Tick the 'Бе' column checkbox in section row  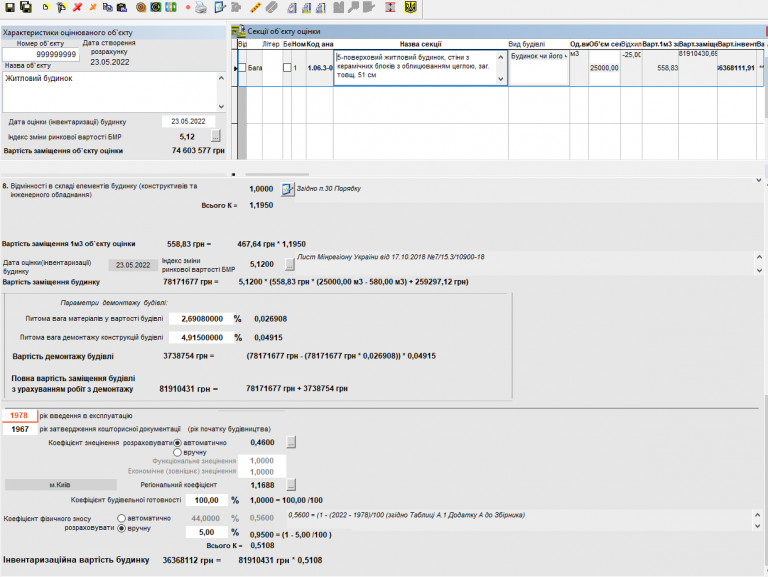click(x=288, y=68)
